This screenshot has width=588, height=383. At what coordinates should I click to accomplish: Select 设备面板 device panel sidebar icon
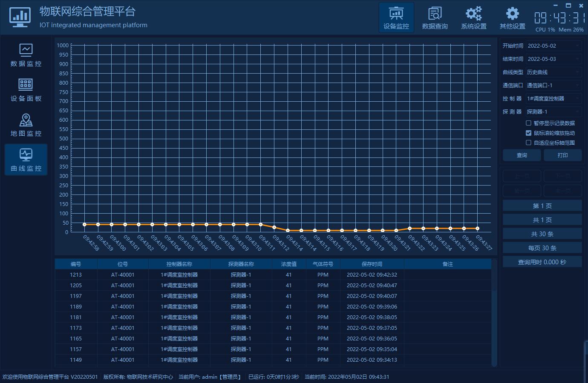[x=26, y=90]
